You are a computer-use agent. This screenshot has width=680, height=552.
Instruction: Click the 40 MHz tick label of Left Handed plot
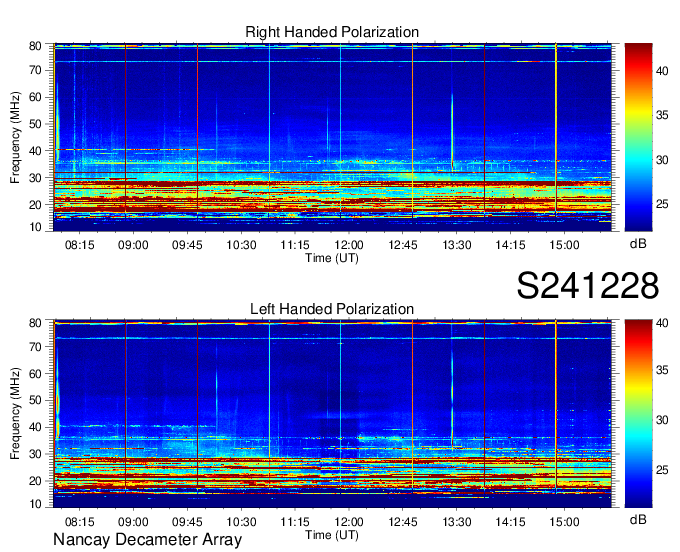click(35, 428)
